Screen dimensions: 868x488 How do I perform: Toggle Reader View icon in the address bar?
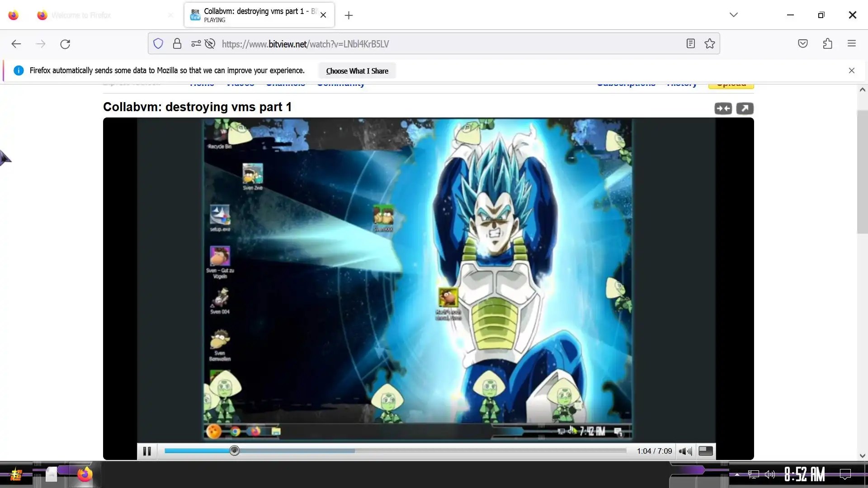coord(690,44)
